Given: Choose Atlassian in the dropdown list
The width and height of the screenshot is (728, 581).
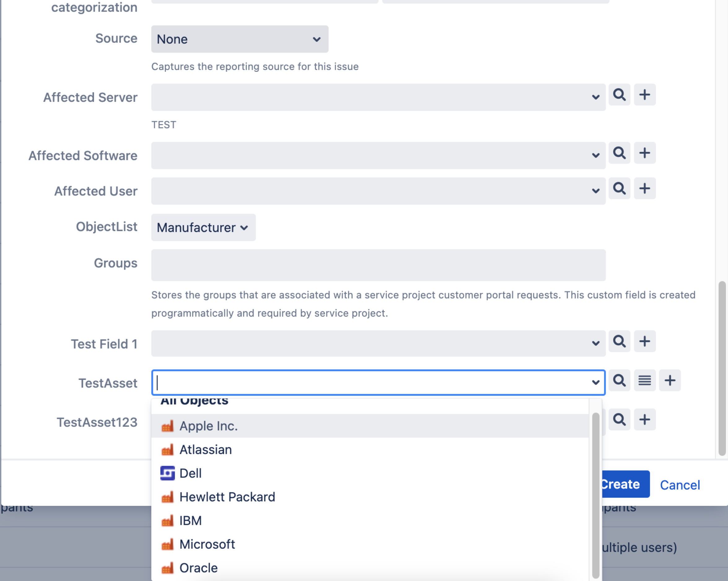Looking at the screenshot, I should pyautogui.click(x=370, y=450).
